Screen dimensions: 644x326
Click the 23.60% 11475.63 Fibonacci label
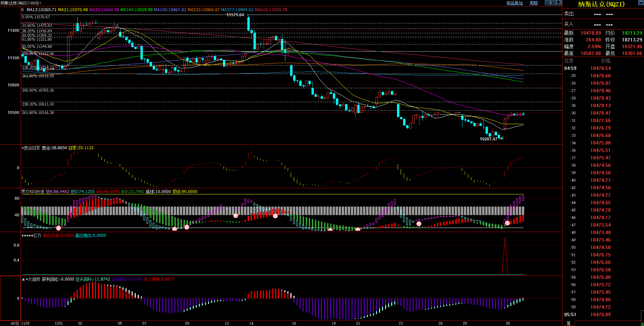coord(37,25)
